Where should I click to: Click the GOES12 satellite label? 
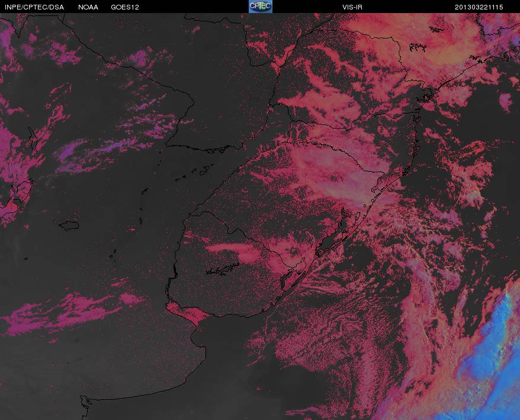click(125, 7)
